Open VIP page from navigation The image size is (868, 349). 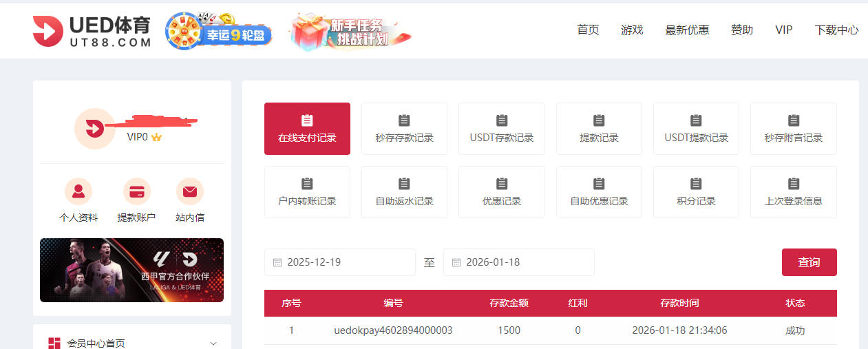click(x=783, y=30)
